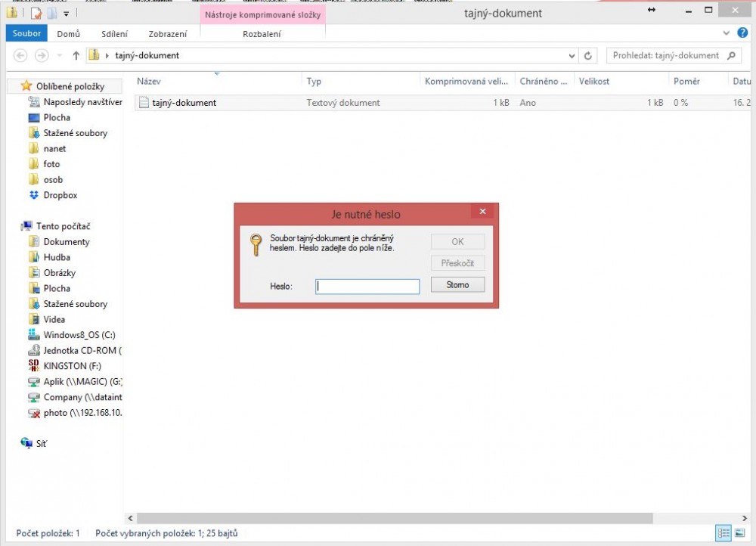Go up one folder level arrow
The width and height of the screenshot is (756, 546).
(76, 56)
